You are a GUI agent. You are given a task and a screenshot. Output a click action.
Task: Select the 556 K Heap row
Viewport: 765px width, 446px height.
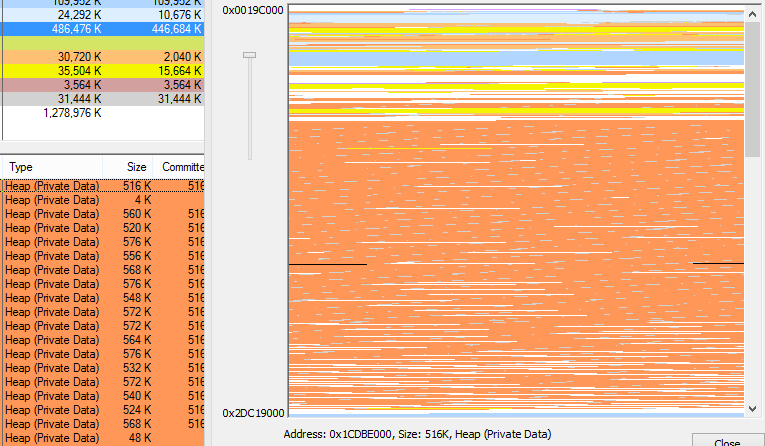click(100, 256)
